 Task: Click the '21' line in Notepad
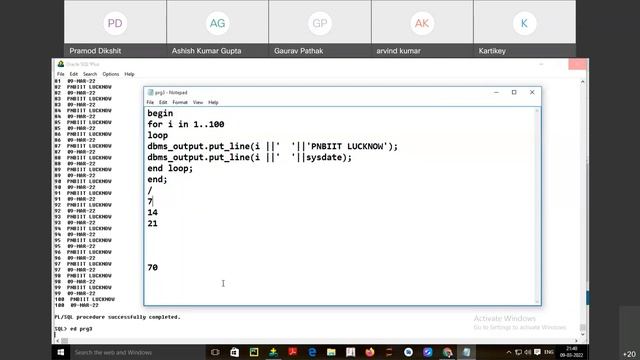(153, 223)
